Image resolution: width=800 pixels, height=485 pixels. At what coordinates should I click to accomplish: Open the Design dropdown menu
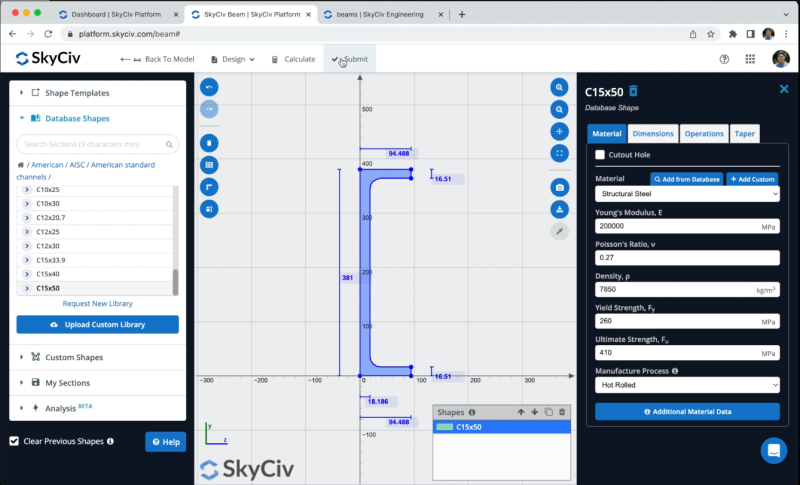pos(233,59)
